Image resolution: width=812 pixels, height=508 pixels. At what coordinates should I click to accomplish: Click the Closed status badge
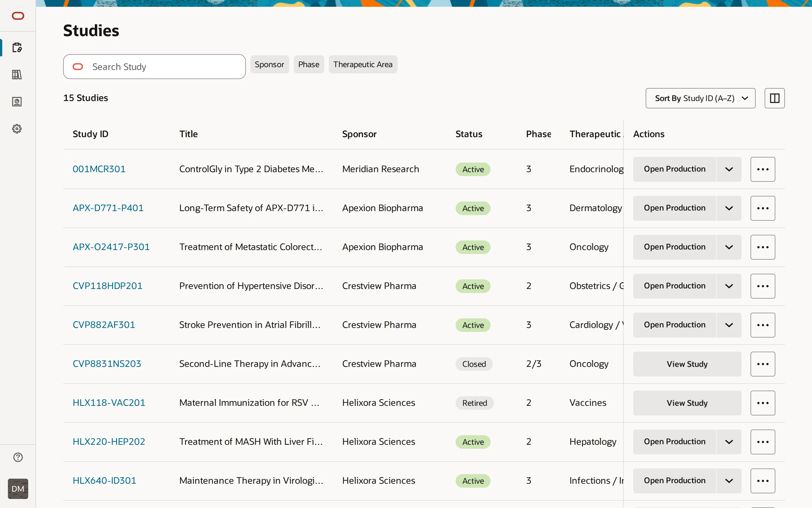pos(474,364)
